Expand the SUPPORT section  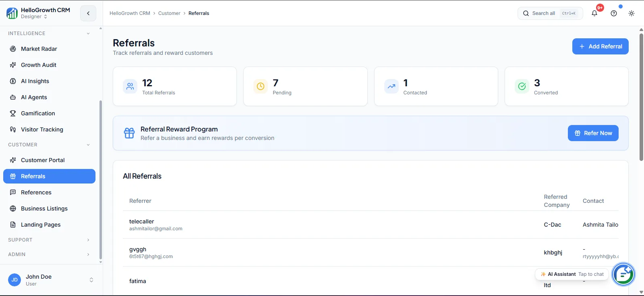pos(49,240)
